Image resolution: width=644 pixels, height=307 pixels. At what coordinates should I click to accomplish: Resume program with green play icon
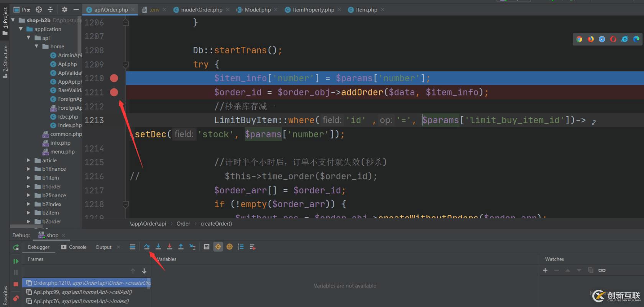coord(16,261)
